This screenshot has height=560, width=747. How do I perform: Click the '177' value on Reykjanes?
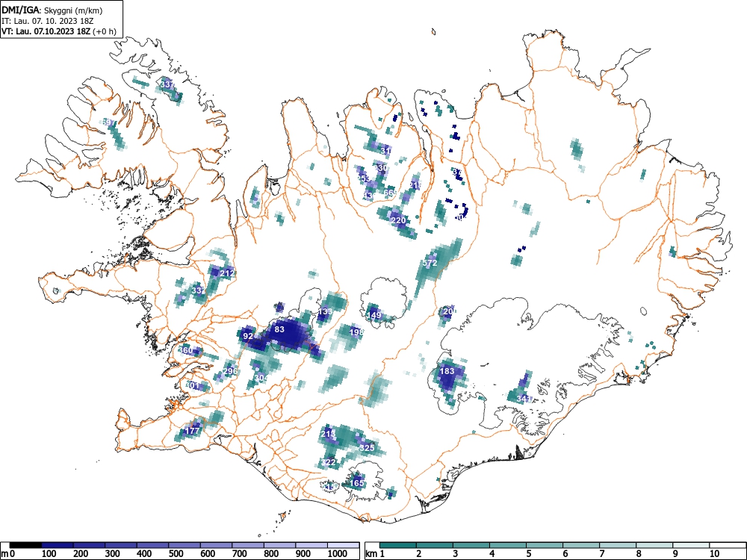193,431
